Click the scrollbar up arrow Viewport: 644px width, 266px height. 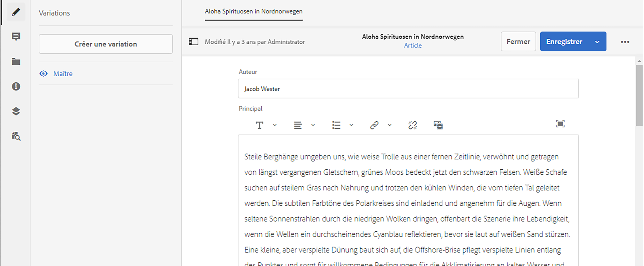(x=639, y=61)
